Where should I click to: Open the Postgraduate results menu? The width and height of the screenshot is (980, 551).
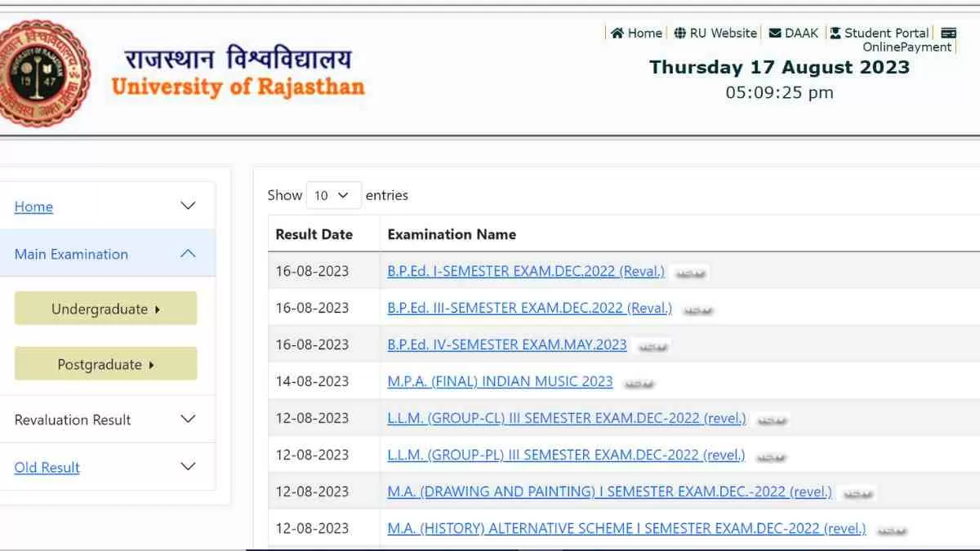[105, 365]
